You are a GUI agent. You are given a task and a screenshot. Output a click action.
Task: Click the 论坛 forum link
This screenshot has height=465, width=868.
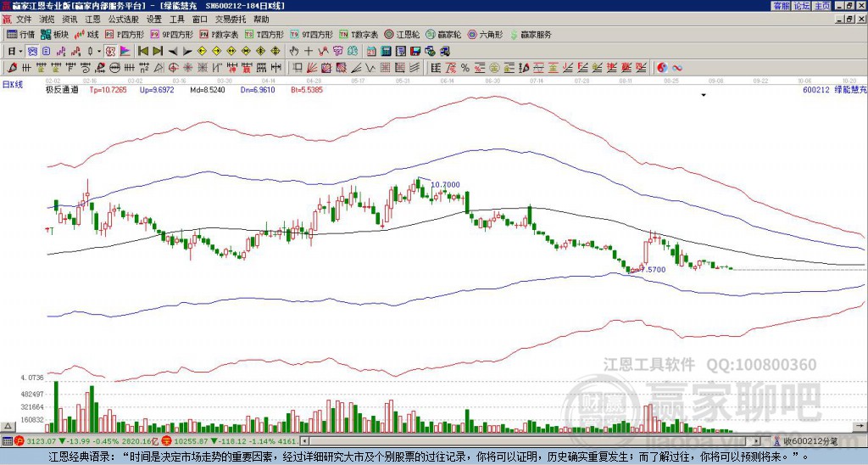[x=802, y=6]
